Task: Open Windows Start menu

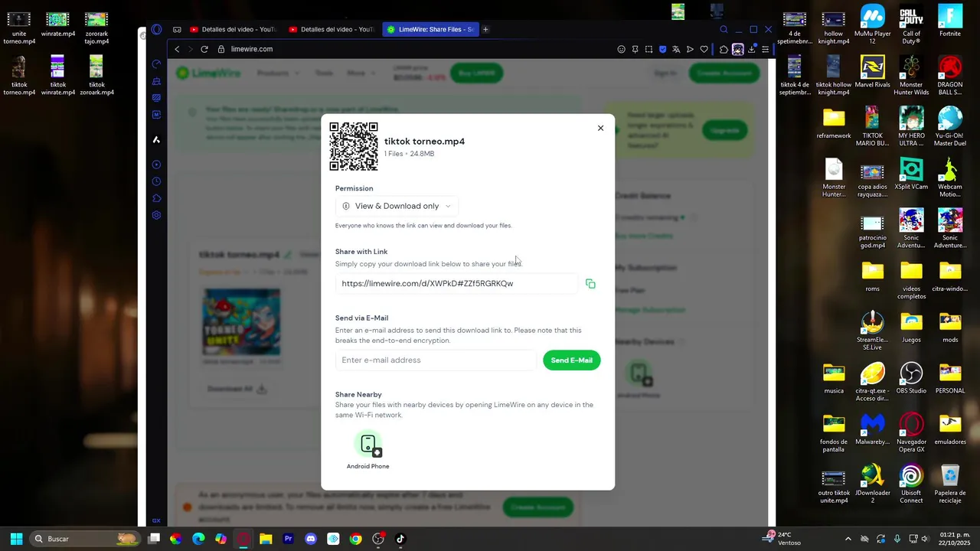Action: click(x=16, y=539)
